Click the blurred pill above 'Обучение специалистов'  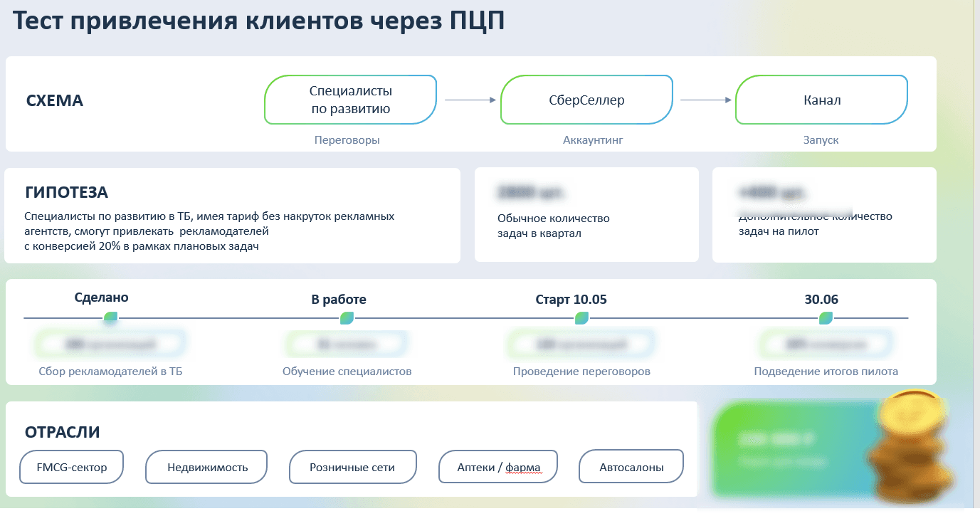347,344
